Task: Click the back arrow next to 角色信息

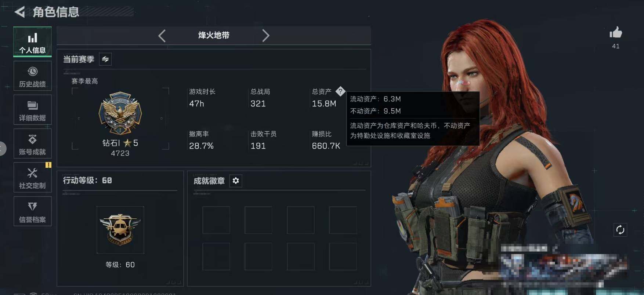Action: click(x=20, y=12)
